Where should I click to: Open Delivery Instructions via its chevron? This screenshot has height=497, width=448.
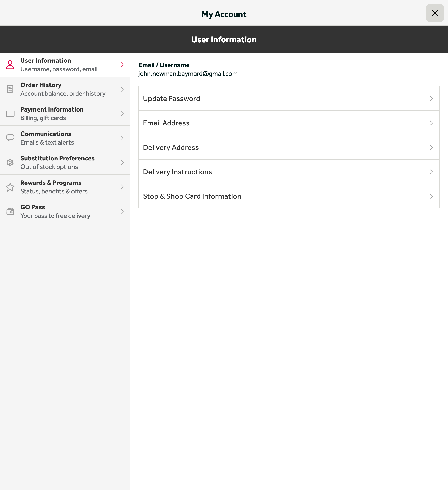pyautogui.click(x=431, y=172)
